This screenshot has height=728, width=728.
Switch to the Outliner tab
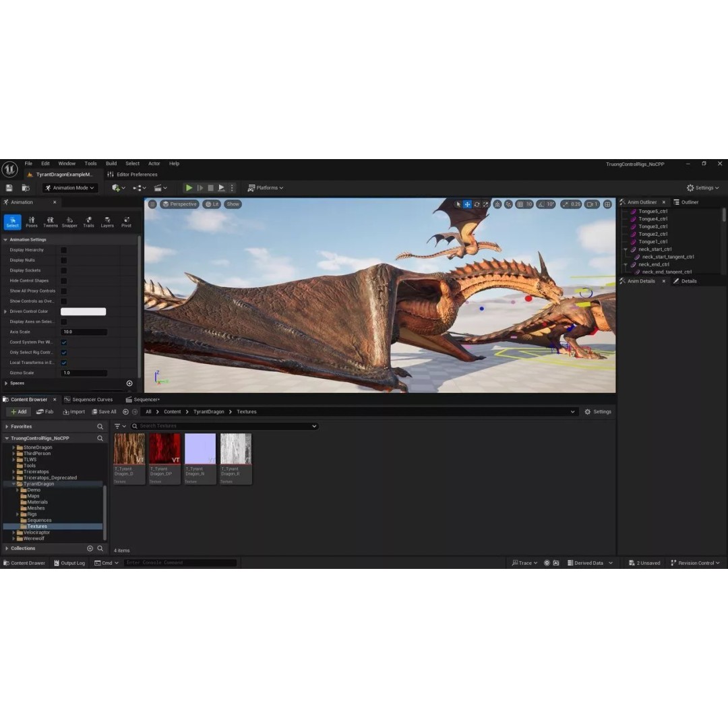coord(686,202)
